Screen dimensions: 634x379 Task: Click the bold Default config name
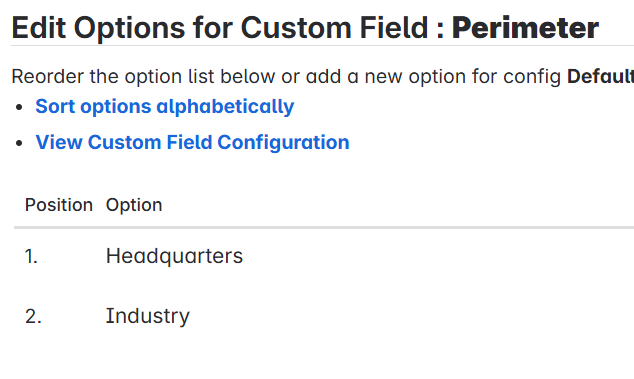pos(600,76)
